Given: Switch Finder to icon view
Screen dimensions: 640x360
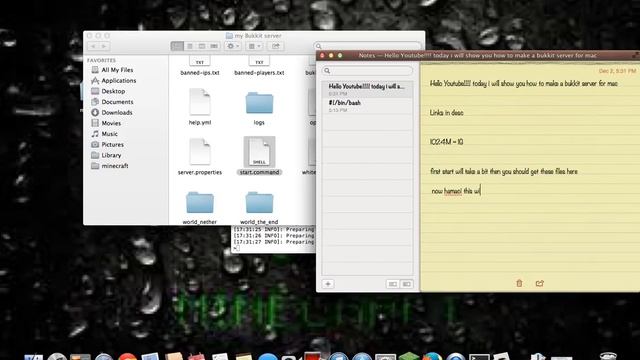Looking at the screenshot, I should 177,46.
